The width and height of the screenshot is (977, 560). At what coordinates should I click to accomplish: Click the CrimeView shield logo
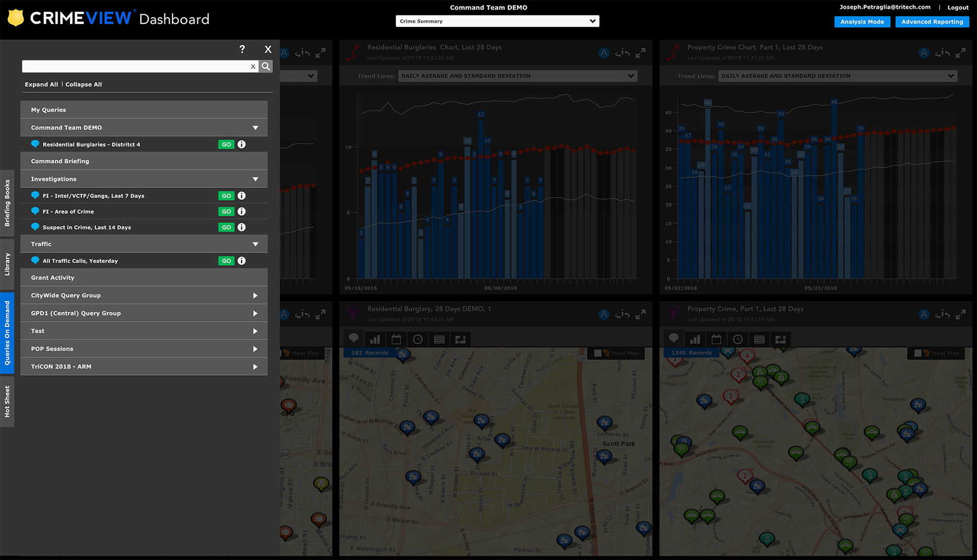16,18
